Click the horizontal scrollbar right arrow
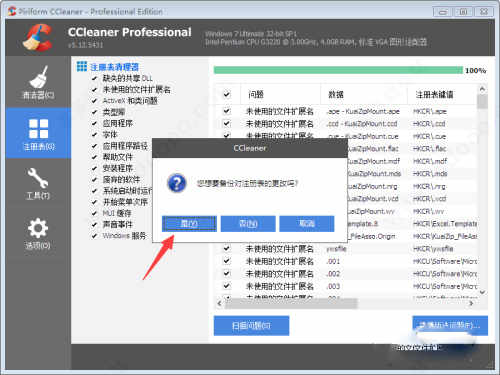 point(471,303)
